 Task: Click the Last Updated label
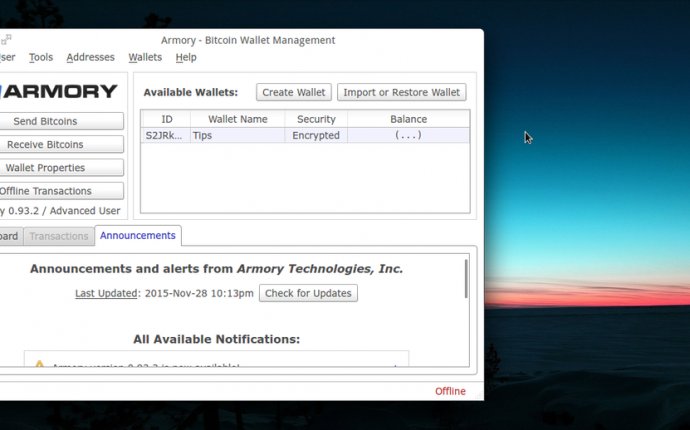tap(106, 293)
